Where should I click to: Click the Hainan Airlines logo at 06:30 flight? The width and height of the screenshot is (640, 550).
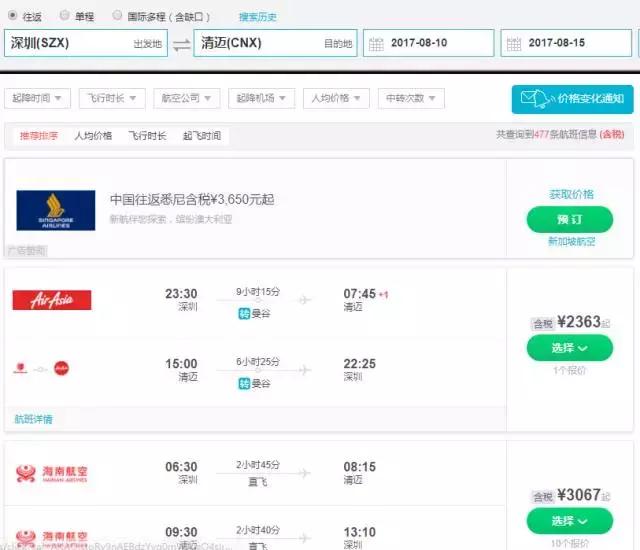coord(51,473)
